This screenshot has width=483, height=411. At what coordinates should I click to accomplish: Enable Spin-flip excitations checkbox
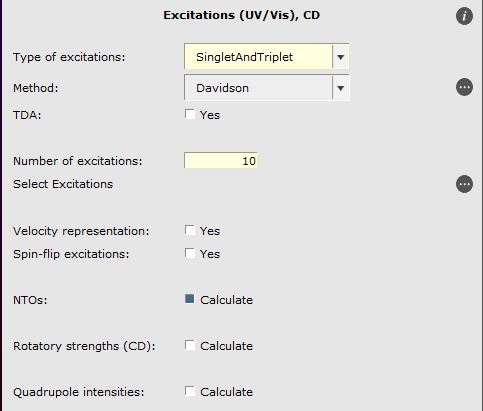coord(190,253)
